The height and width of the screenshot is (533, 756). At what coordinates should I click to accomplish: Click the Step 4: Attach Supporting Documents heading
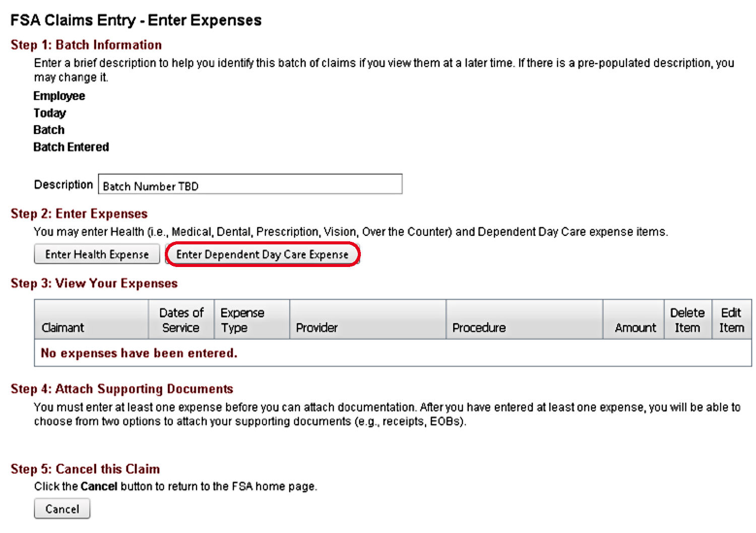click(x=121, y=388)
